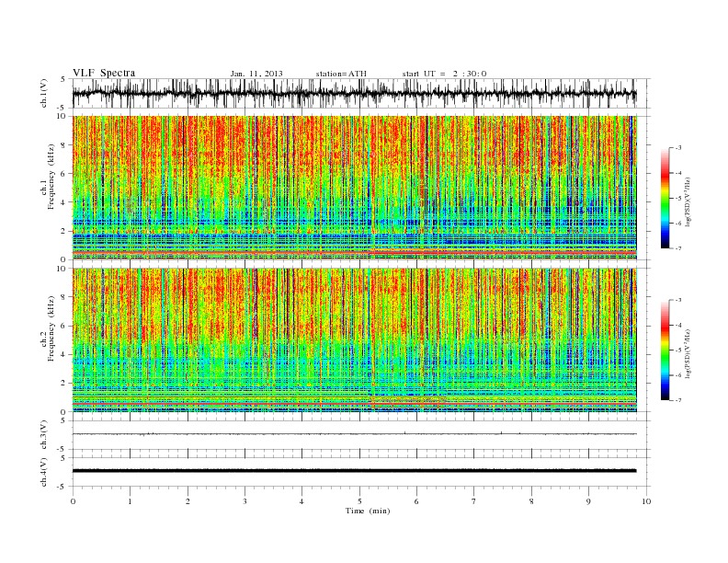Click ch.2 'Frequency (kHz)' axis label
The height and width of the screenshot is (563, 728).
click(51, 327)
